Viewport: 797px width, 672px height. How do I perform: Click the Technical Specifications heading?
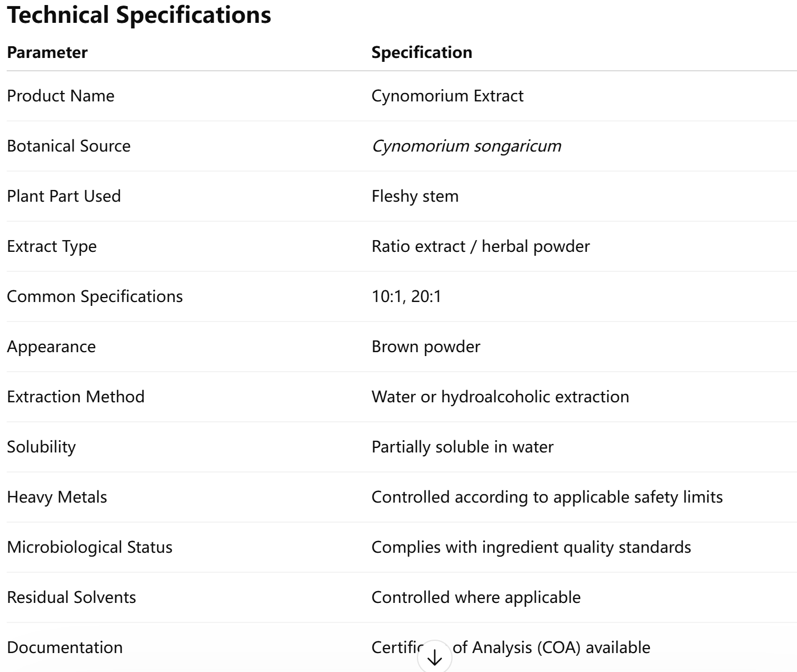[x=139, y=15]
